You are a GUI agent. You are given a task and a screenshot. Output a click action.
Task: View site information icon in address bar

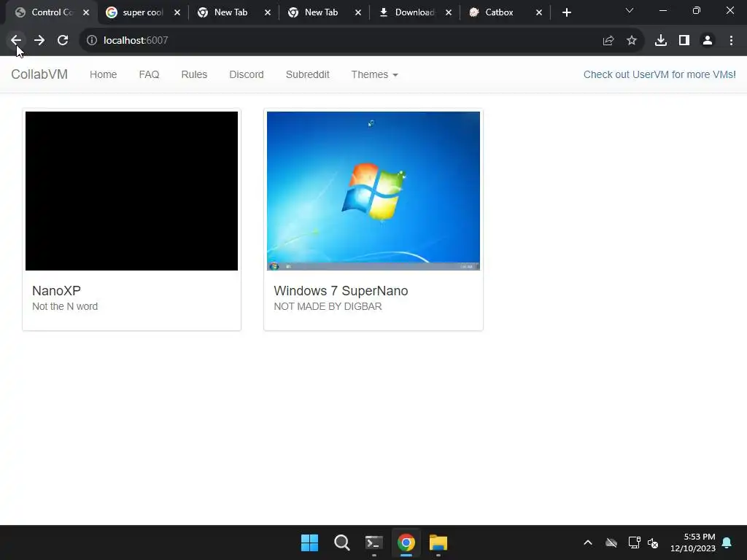[x=92, y=41]
